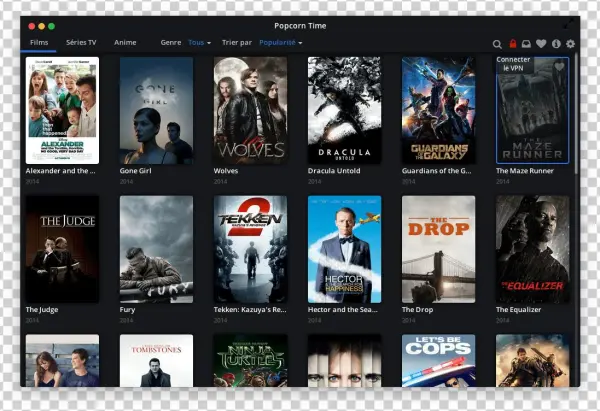Screen dimensions: 600x411
Task: Open the Hector and the Search poster
Action: pos(344,249)
